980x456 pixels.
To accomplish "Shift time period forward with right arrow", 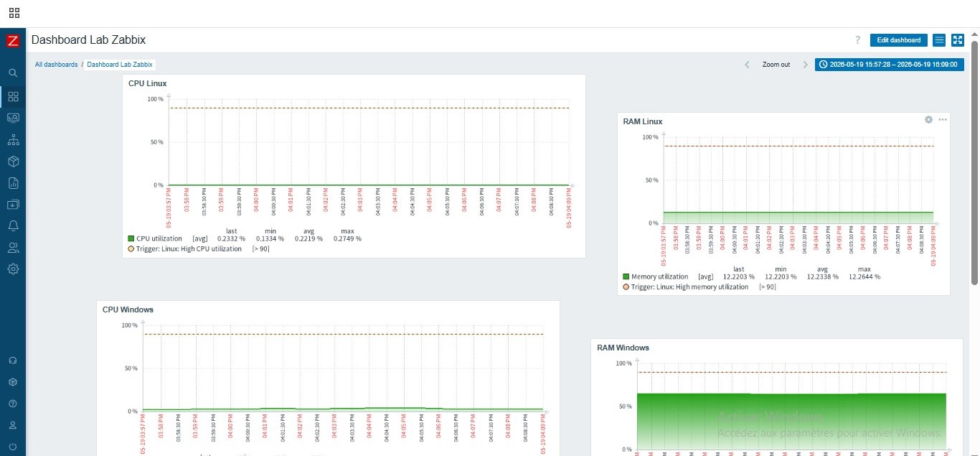I will coord(805,65).
